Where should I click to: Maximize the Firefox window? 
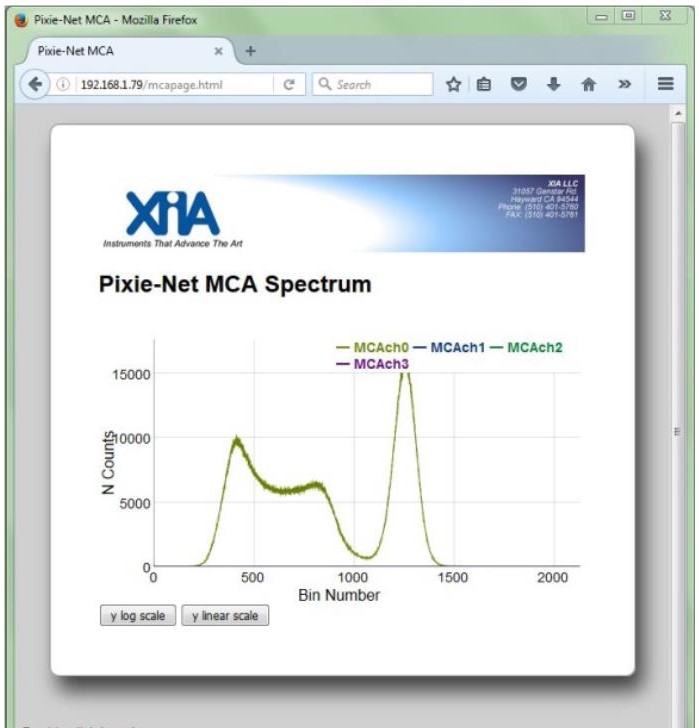628,16
